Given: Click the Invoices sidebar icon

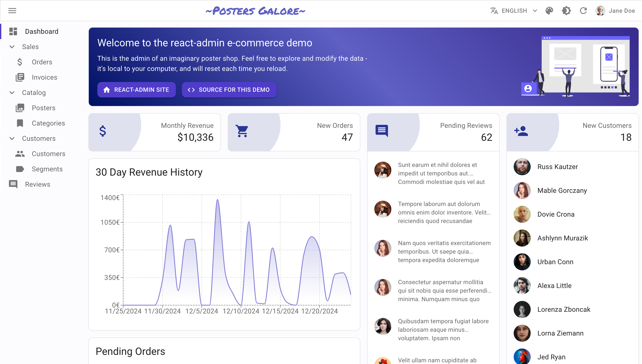Looking at the screenshot, I should (x=20, y=77).
